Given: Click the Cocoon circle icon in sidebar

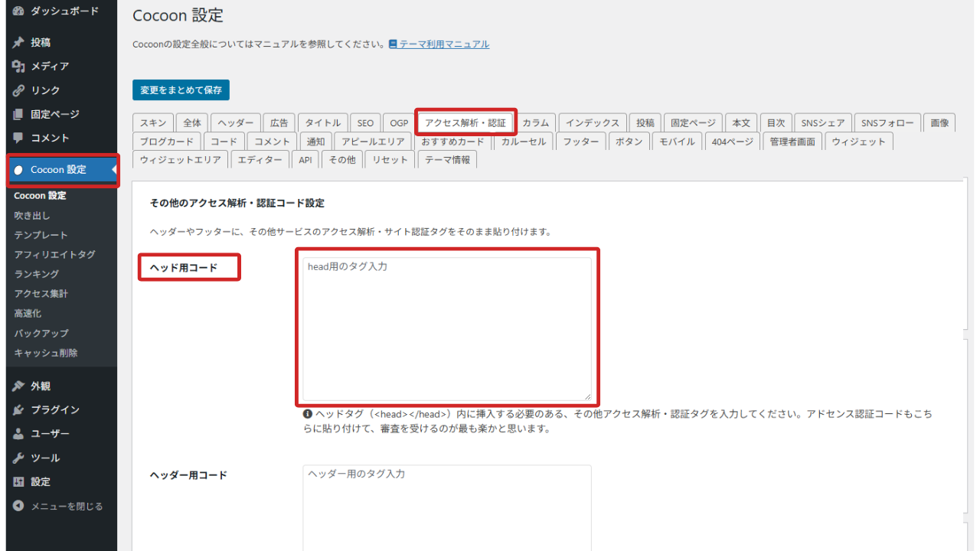Looking at the screenshot, I should tap(19, 170).
